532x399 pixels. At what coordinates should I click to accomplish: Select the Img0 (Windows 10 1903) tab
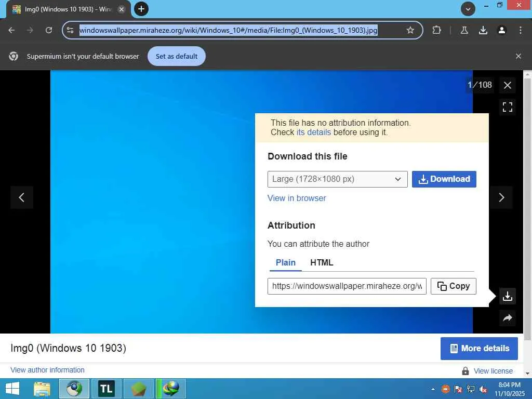click(x=67, y=9)
